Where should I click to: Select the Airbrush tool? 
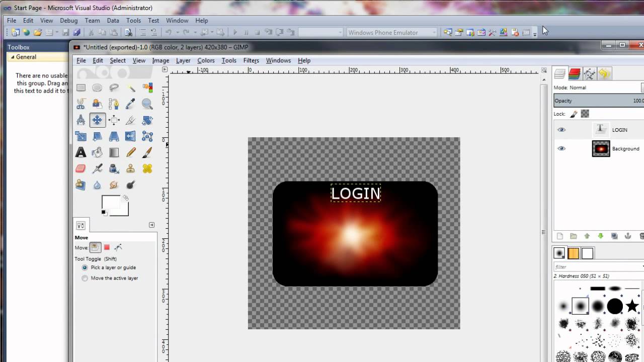point(97,168)
